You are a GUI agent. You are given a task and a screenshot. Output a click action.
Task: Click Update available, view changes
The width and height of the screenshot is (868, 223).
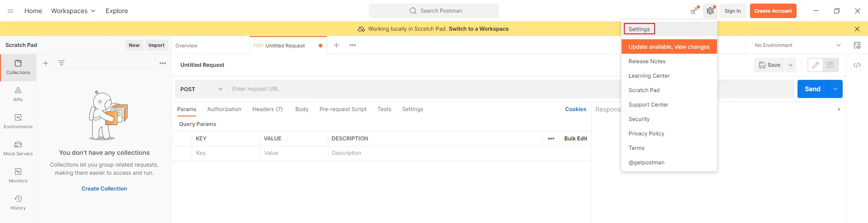[669, 47]
